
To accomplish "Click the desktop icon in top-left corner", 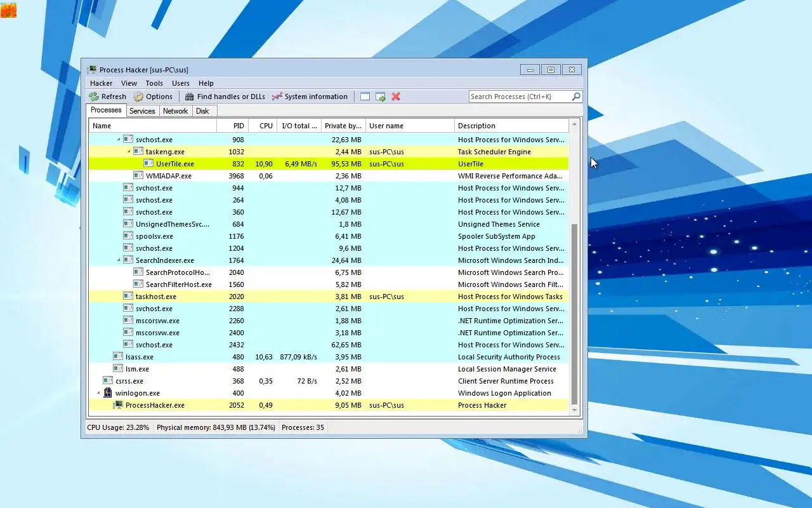I will (x=8, y=10).
